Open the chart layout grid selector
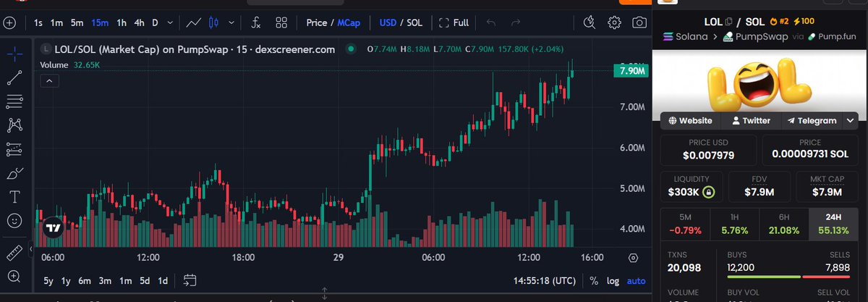The width and height of the screenshot is (868, 302). click(281, 22)
